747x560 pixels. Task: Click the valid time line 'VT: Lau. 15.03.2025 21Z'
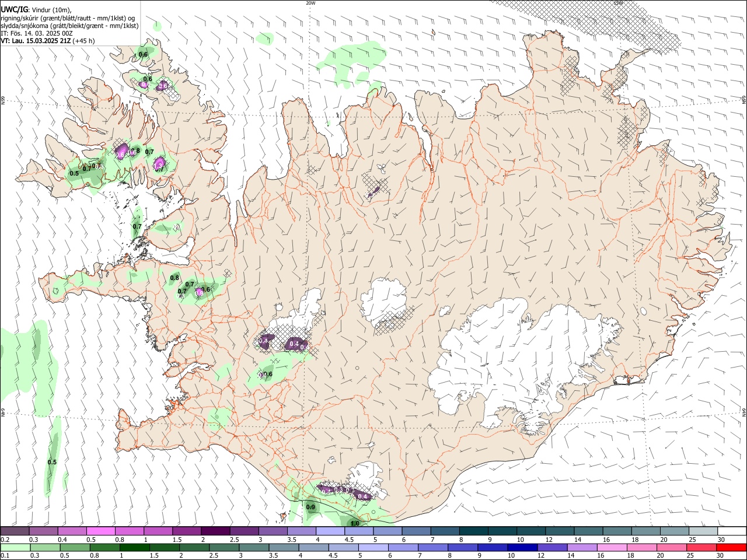(36, 41)
